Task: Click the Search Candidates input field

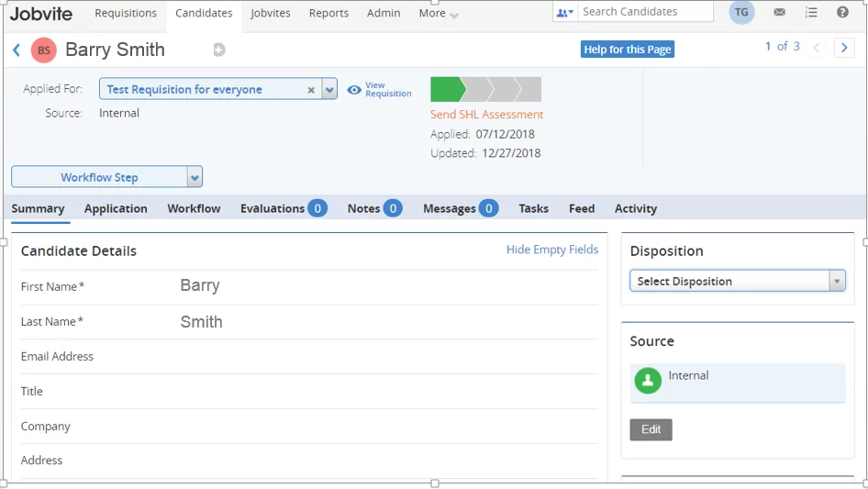Action: point(646,12)
